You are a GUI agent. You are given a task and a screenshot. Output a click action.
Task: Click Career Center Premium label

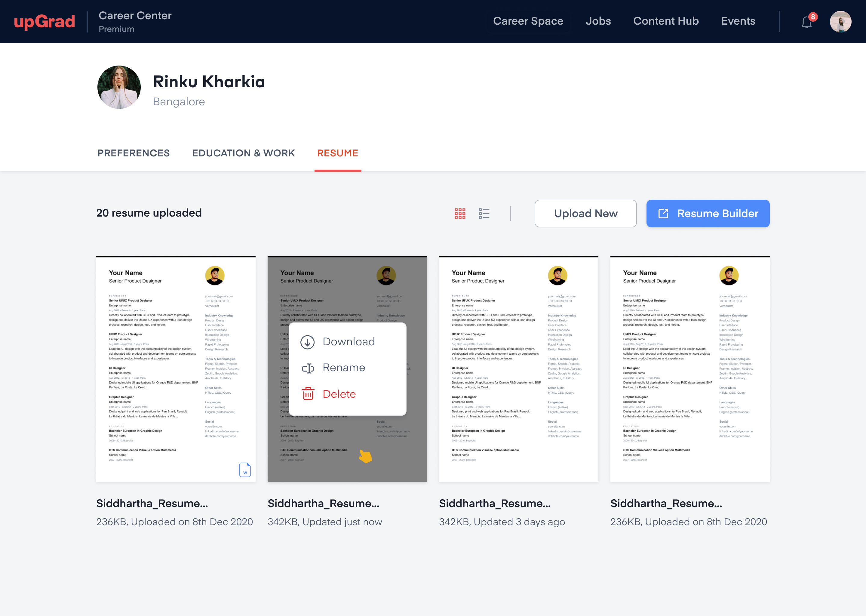tap(135, 22)
